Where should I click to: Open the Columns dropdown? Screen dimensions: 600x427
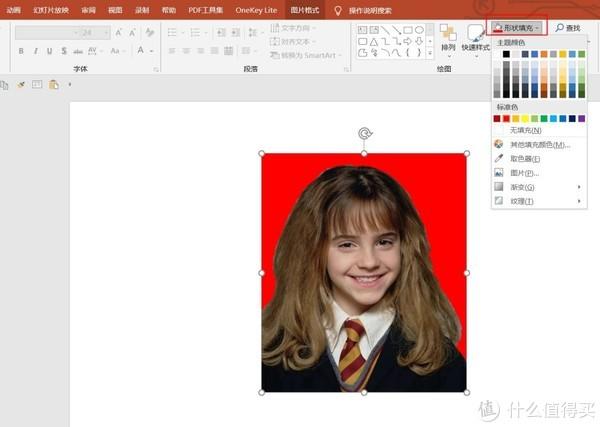tap(248, 51)
